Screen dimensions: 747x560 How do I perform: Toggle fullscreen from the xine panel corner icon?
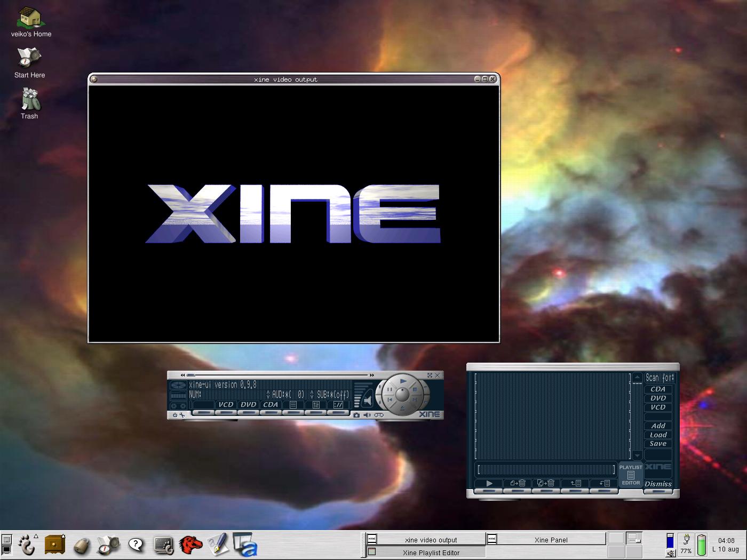(430, 375)
